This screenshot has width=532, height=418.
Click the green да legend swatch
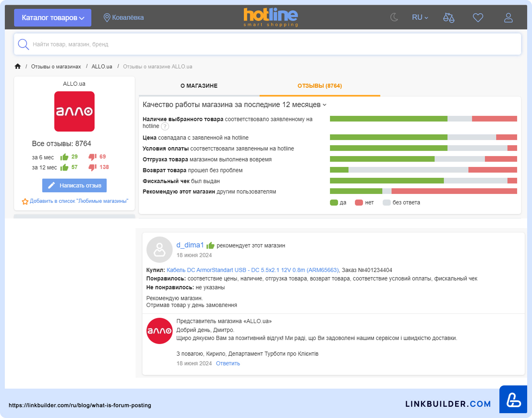coord(334,202)
